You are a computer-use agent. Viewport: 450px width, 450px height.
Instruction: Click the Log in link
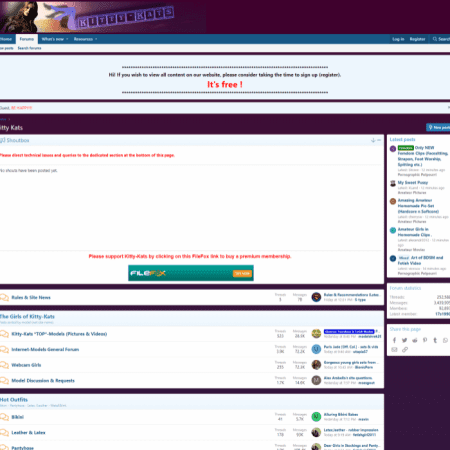(398, 39)
